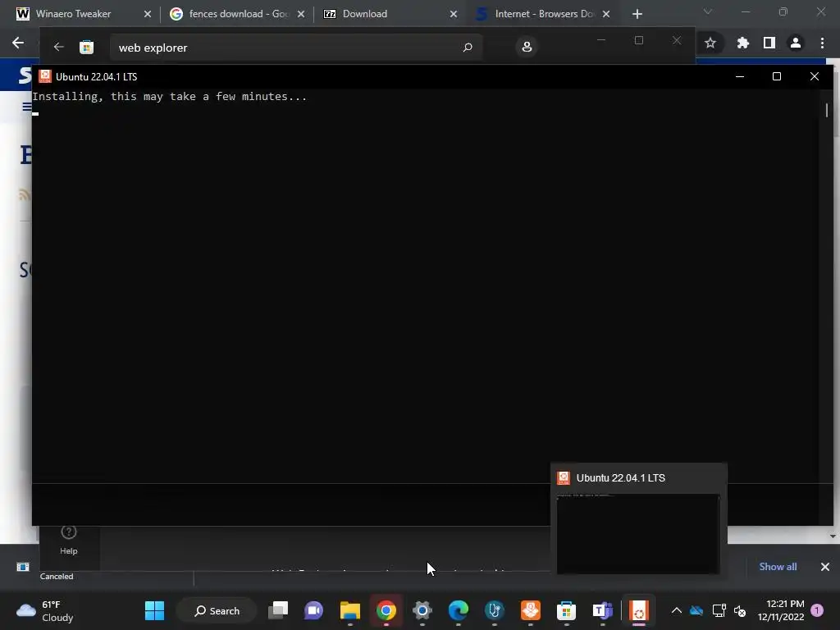
Task: Open File Explorer from taskbar
Action: 349,610
